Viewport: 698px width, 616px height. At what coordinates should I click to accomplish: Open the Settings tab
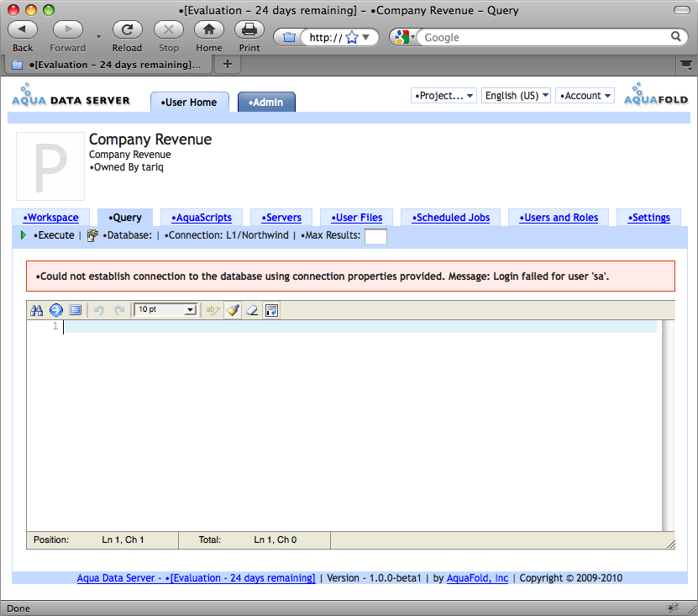648,218
